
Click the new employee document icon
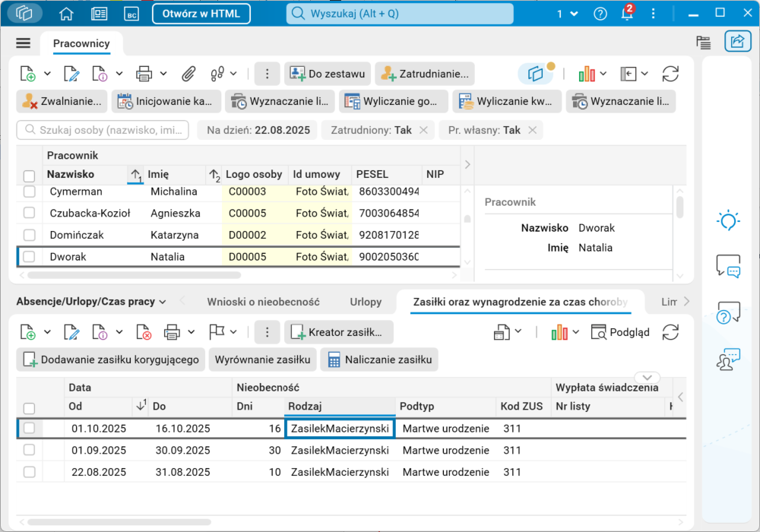[x=28, y=74]
